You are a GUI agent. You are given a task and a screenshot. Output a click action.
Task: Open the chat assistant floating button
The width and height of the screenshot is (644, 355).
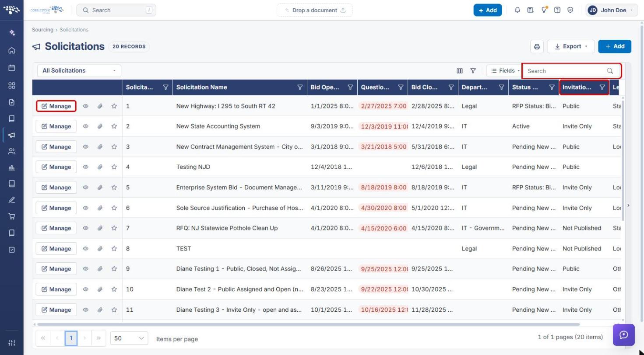pos(624,335)
